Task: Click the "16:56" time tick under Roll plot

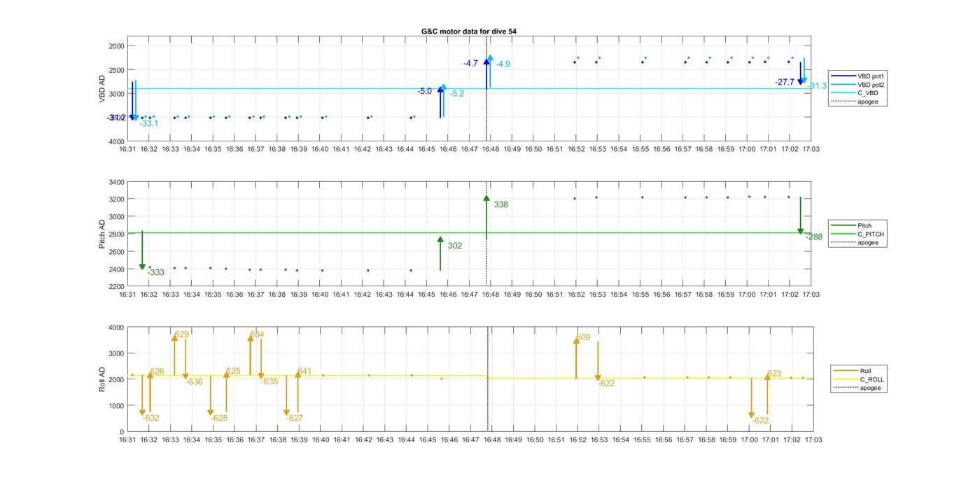Action: [663, 440]
